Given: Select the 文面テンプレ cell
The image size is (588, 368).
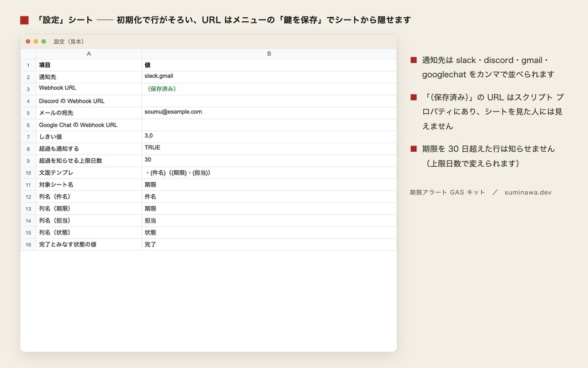Looking at the screenshot, I should (x=89, y=172).
